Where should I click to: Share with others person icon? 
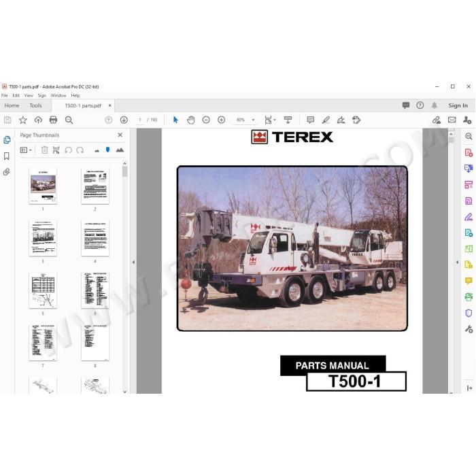pyautogui.click(x=467, y=120)
